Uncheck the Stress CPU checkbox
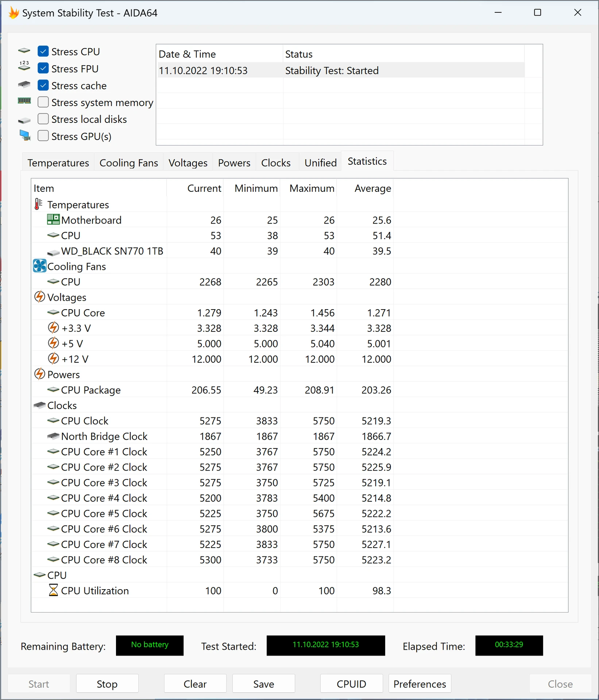599x700 pixels. (x=43, y=51)
